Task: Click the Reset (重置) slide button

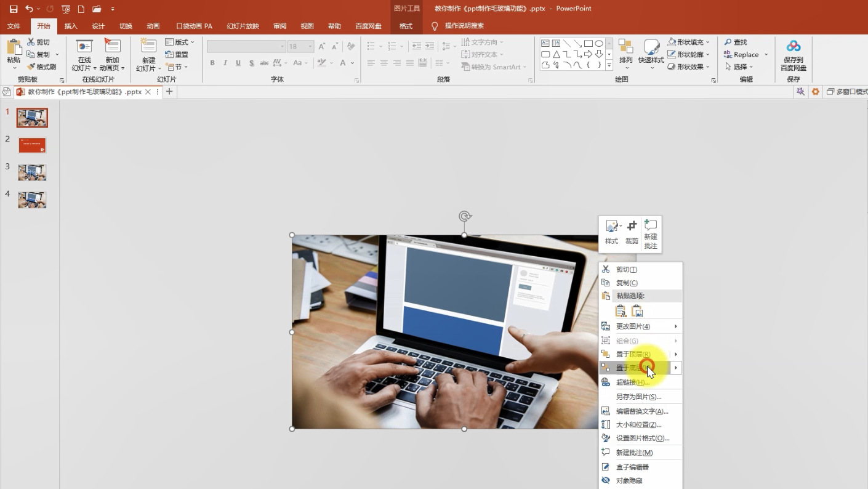Action: point(177,54)
